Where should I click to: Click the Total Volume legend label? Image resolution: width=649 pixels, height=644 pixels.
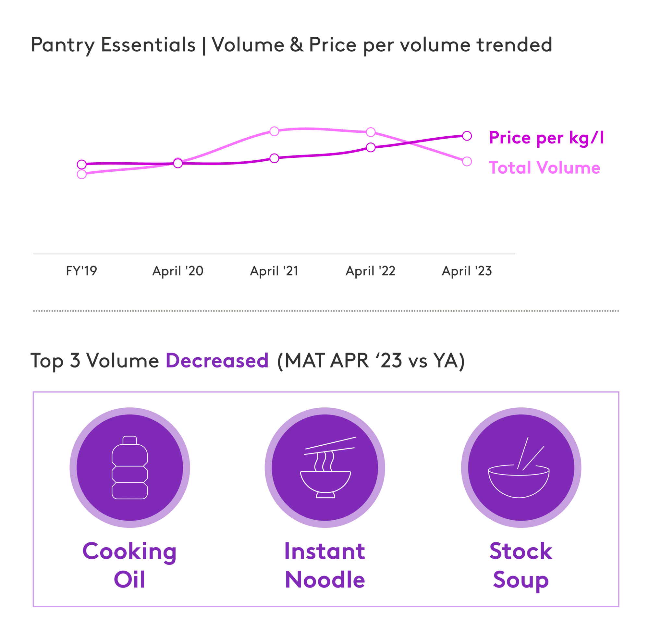click(x=544, y=167)
